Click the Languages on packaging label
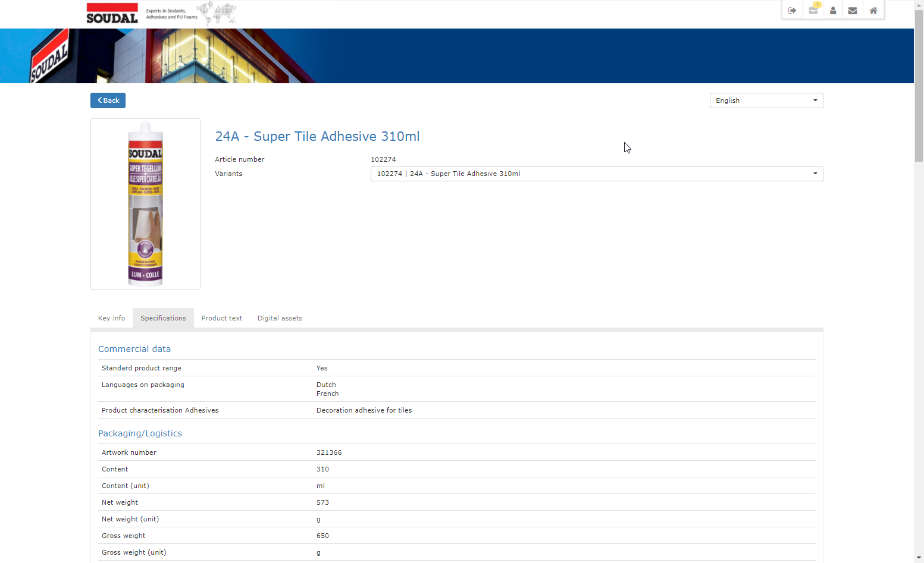924x563 pixels. [143, 385]
